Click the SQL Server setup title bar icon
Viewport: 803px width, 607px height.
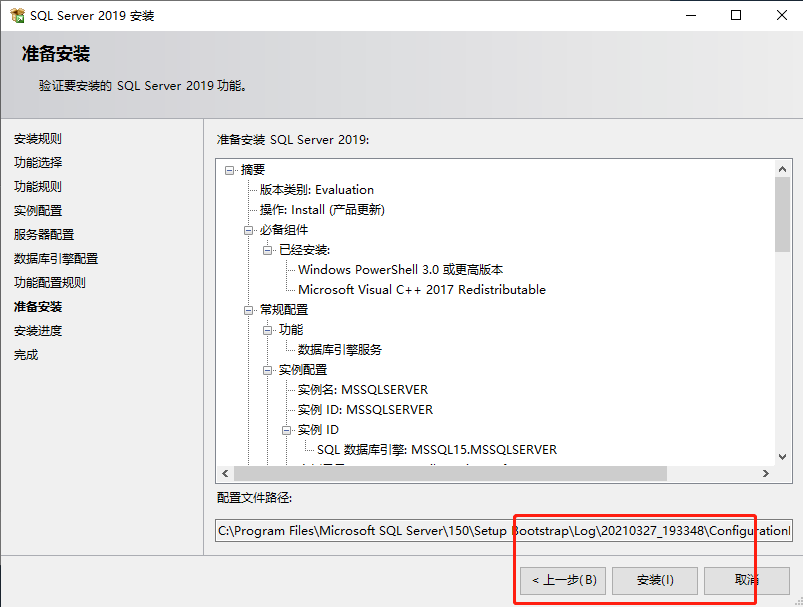tap(17, 15)
